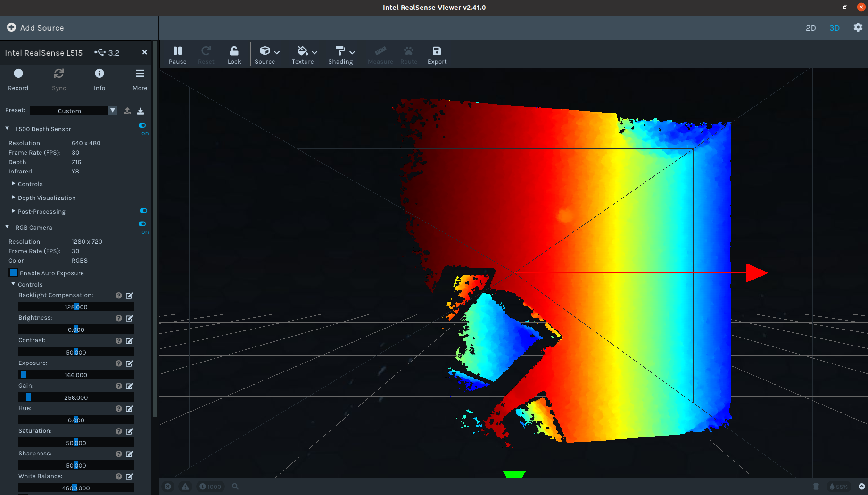The width and height of the screenshot is (868, 495).
Task: Open the Export point cloud icon
Action: [x=437, y=54]
